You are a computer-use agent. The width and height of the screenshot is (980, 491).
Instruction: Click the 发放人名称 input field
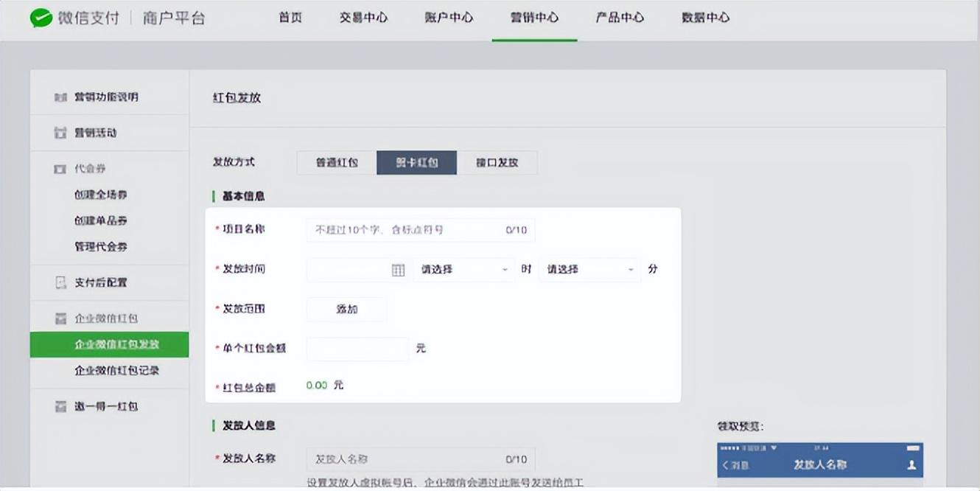[x=420, y=459]
